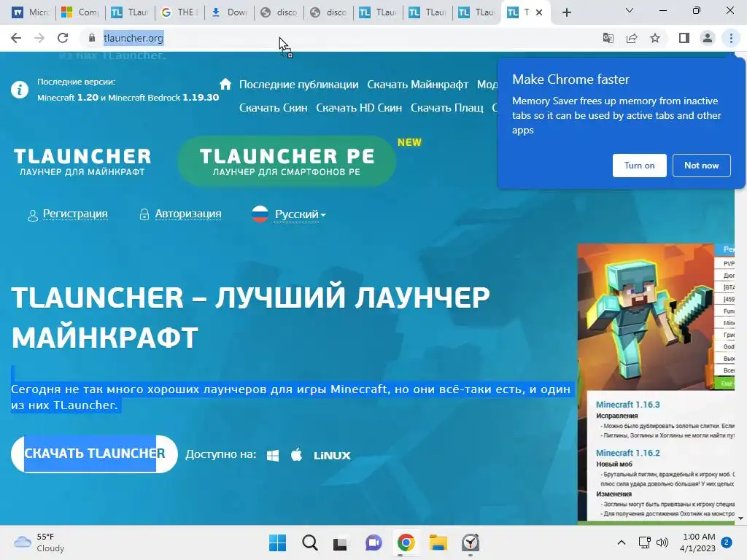Open Google Translate icon in address bar
Screen dimensions: 747x560
coord(608,38)
